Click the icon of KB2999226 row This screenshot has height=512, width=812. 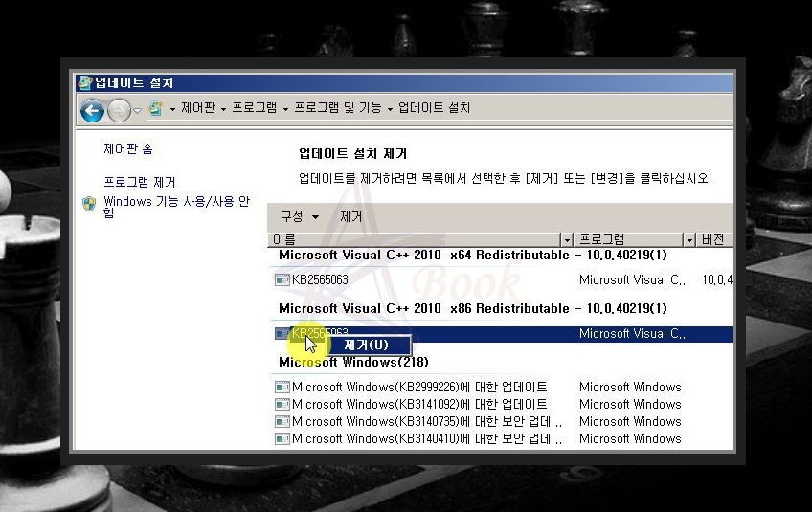click(282, 388)
